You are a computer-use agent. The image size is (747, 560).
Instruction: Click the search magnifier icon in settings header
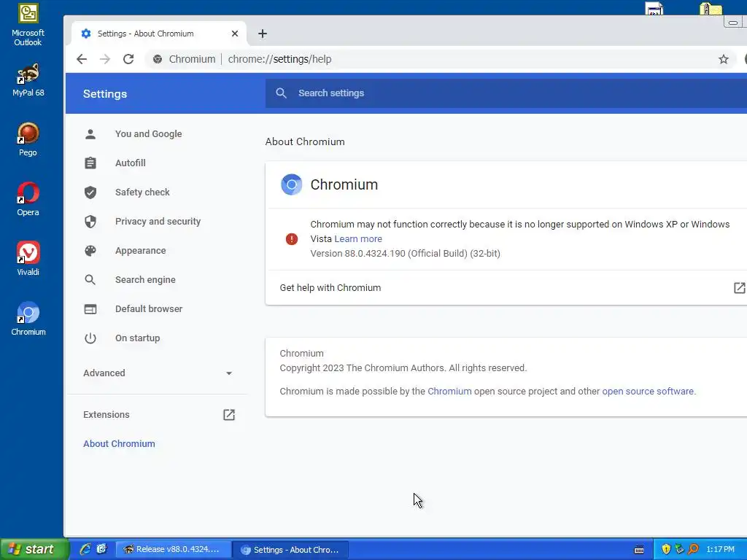click(281, 93)
